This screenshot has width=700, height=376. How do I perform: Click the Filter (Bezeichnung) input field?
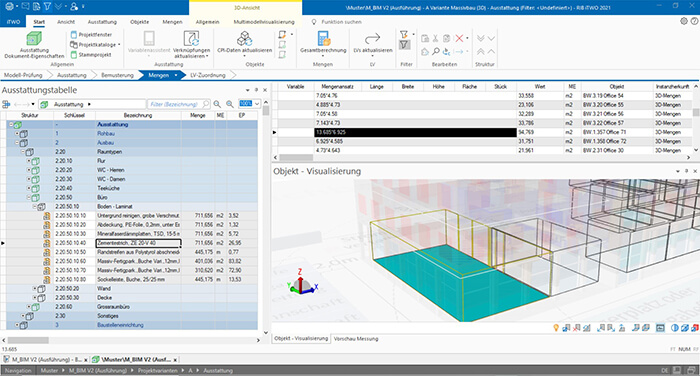pos(178,104)
